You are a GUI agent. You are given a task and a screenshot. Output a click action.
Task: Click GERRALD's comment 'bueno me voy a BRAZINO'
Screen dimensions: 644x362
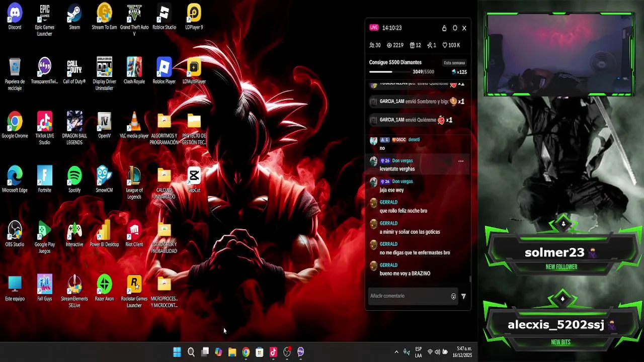(405, 274)
